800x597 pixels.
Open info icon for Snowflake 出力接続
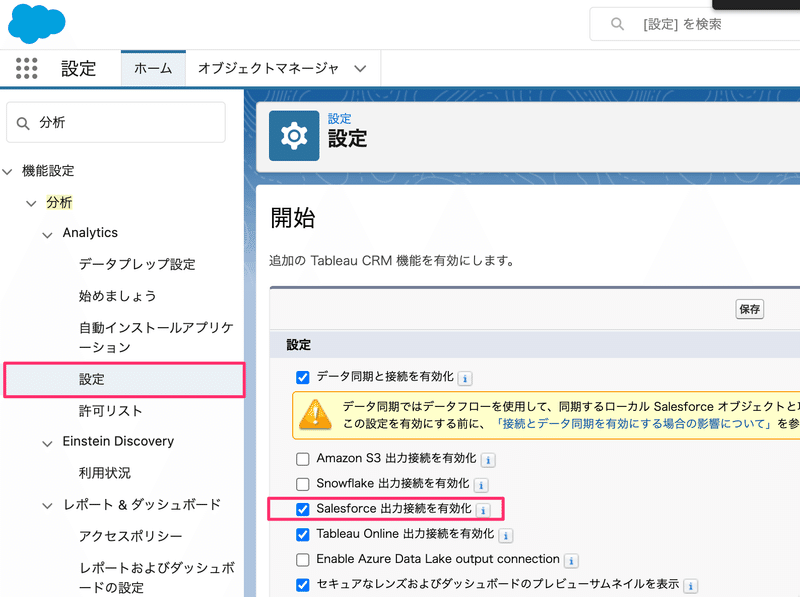click(x=481, y=485)
